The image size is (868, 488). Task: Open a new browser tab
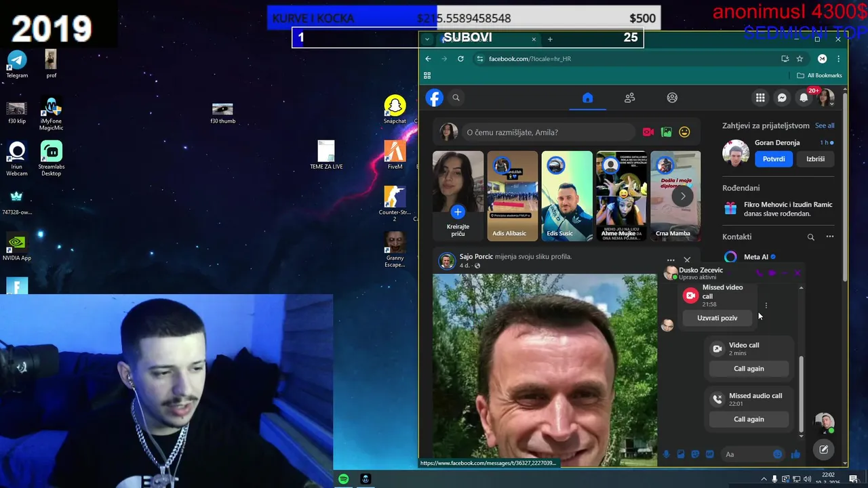point(550,39)
